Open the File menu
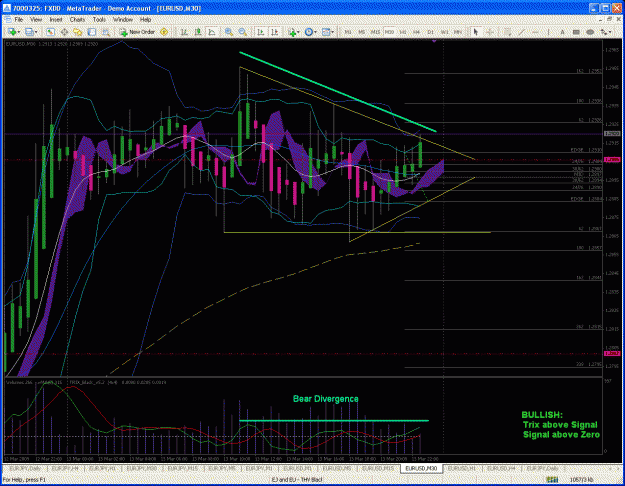 (19, 19)
